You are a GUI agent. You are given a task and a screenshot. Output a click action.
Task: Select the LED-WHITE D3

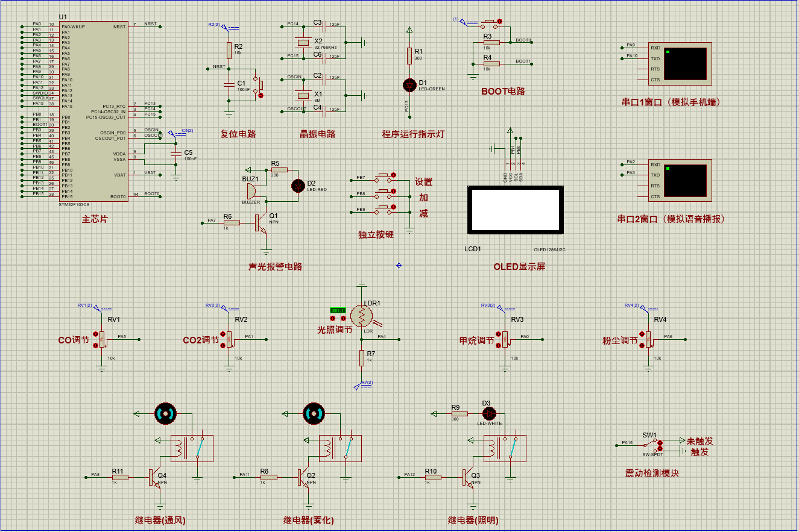click(488, 414)
